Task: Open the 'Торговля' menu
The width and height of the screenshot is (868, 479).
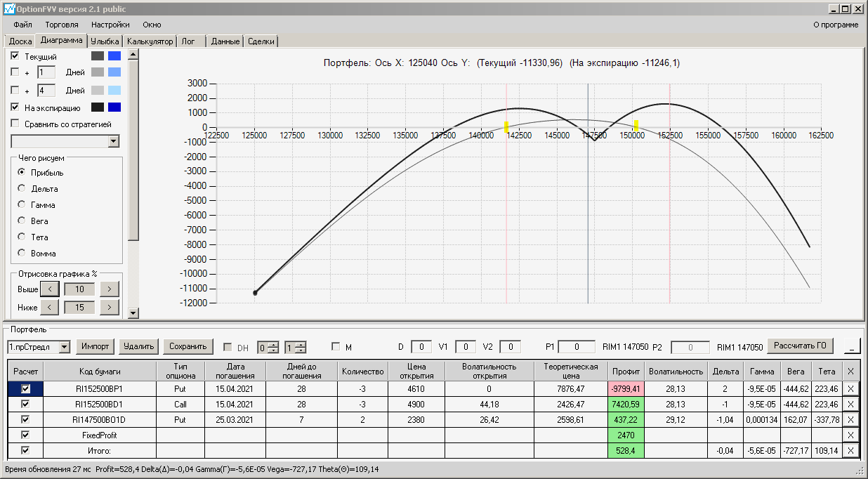Action: (62, 25)
